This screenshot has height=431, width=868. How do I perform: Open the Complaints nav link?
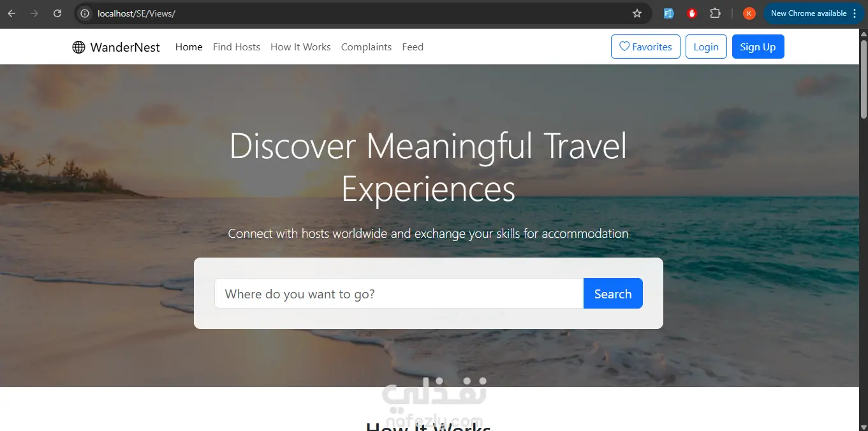(366, 47)
